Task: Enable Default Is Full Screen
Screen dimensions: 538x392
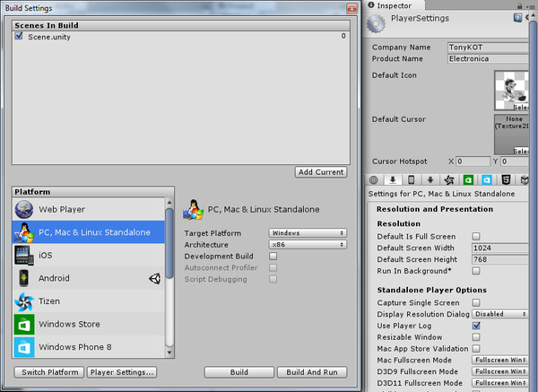Action: [x=476, y=236]
